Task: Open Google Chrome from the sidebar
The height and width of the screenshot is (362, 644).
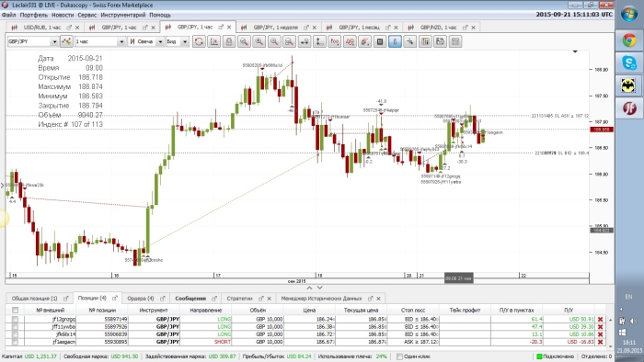Action: click(x=628, y=40)
